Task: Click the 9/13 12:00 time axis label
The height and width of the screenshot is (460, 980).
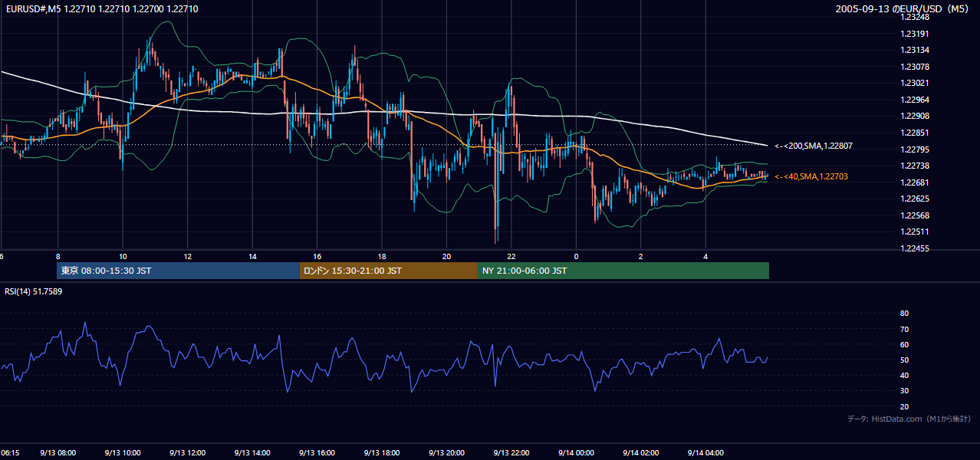Action: [x=188, y=453]
